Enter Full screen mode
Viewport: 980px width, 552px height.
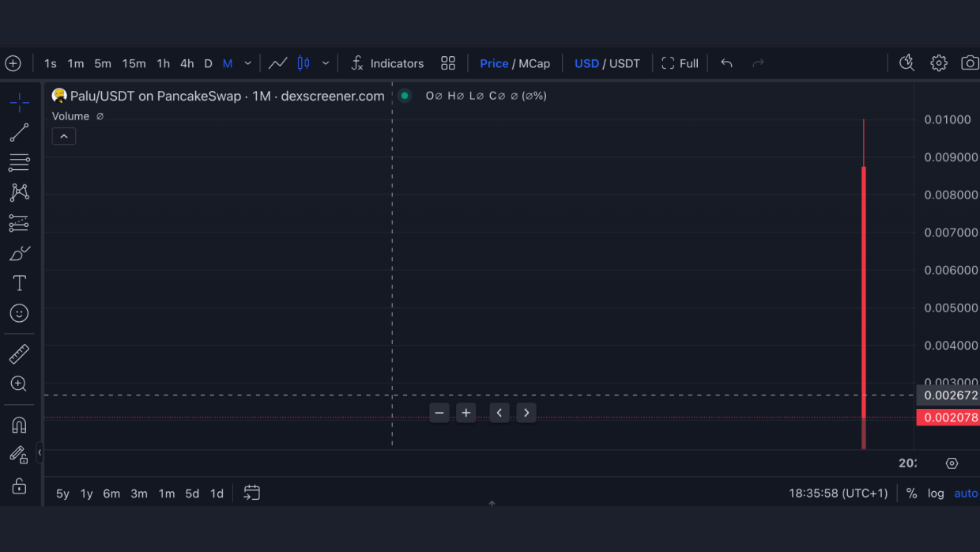(680, 63)
